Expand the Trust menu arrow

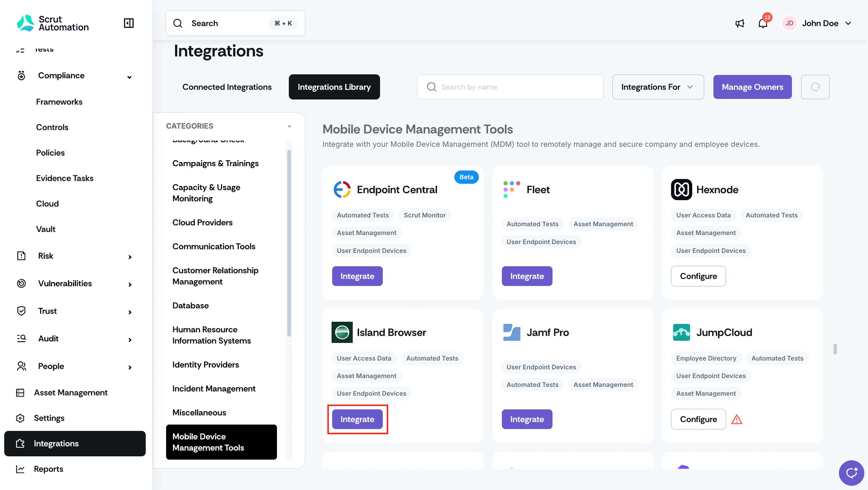click(130, 312)
